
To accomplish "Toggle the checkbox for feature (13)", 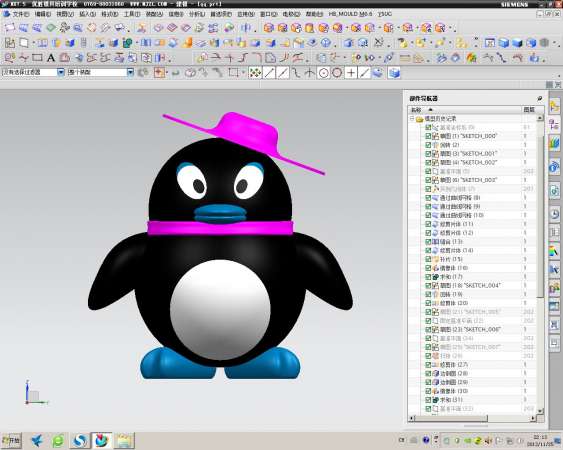I will [428, 242].
